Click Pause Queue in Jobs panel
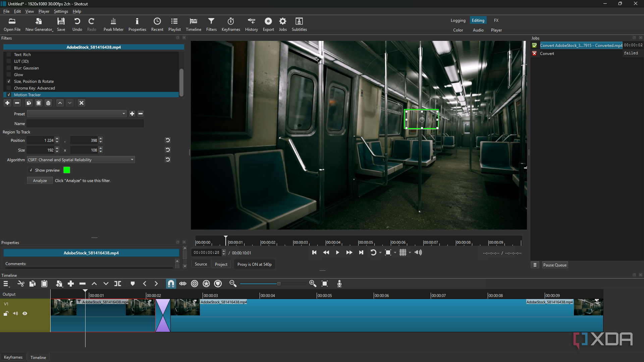 pyautogui.click(x=555, y=265)
